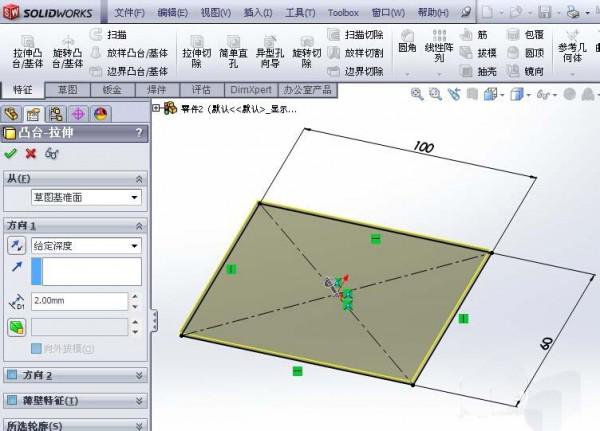Screen dimensions: 600x431
Task: Switch to the 评估 tab
Action: [201, 90]
